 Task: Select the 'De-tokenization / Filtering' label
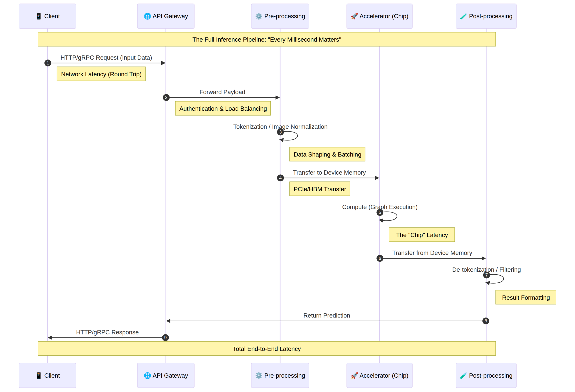[x=487, y=270]
